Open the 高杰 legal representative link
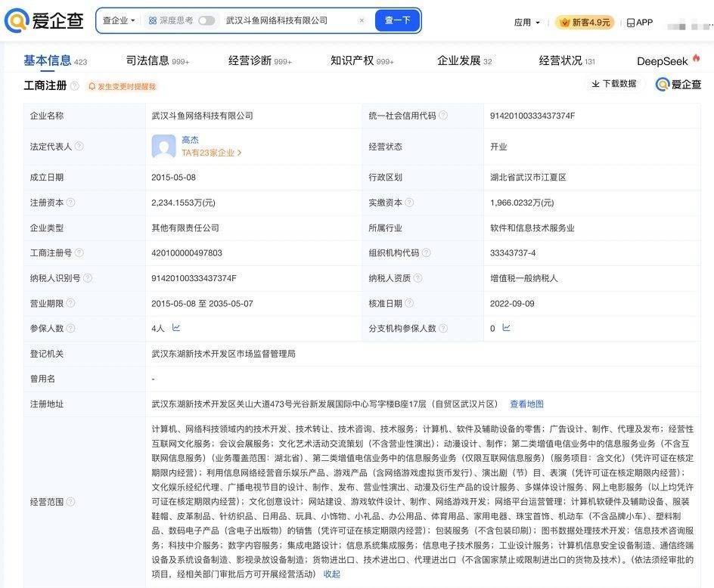 [190, 140]
